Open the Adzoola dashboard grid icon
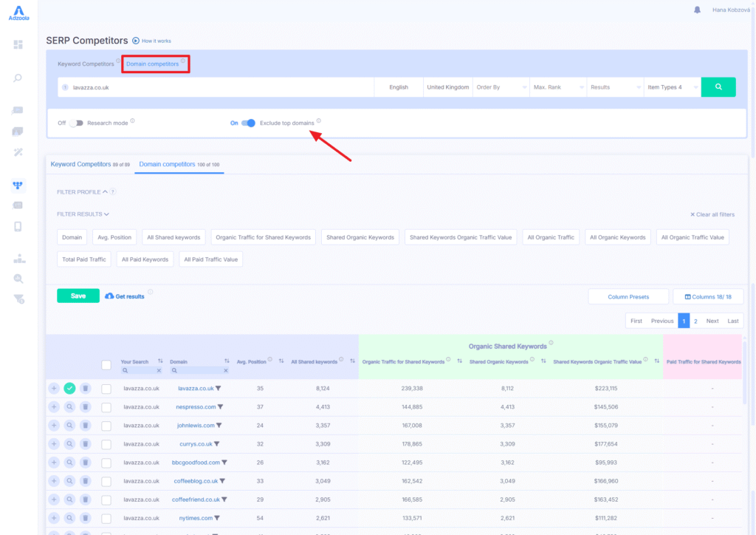Screen dimensions: 756x535 coord(18,45)
